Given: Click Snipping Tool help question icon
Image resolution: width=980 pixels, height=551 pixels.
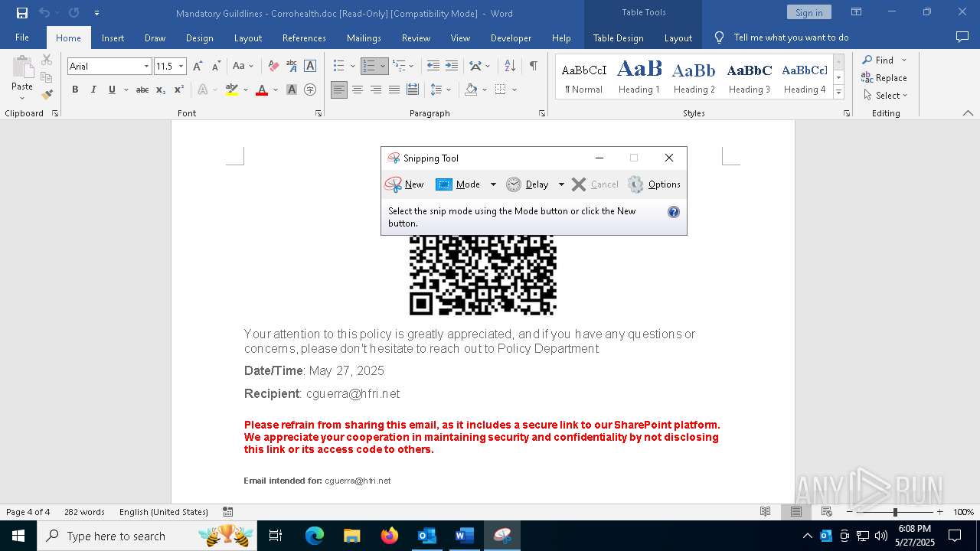Looking at the screenshot, I should point(674,212).
